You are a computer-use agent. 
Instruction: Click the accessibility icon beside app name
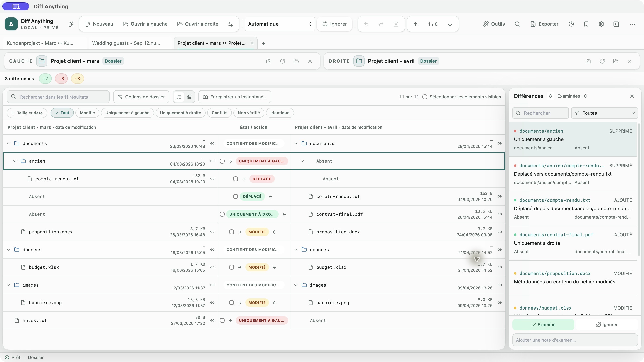[x=71, y=24]
